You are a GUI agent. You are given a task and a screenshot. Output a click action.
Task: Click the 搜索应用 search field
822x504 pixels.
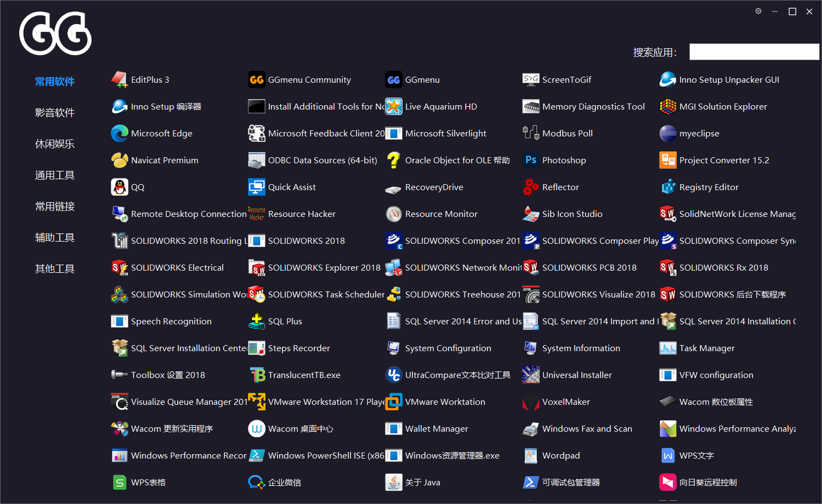tap(754, 52)
